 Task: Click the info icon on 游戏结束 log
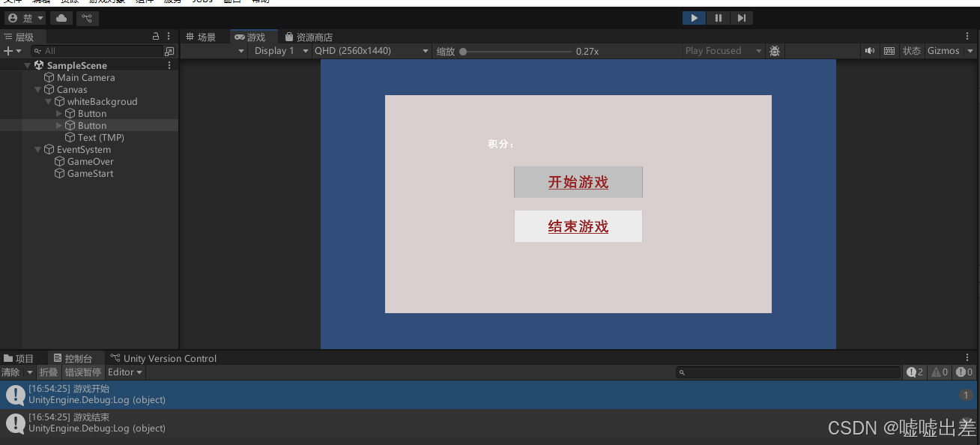(x=15, y=423)
